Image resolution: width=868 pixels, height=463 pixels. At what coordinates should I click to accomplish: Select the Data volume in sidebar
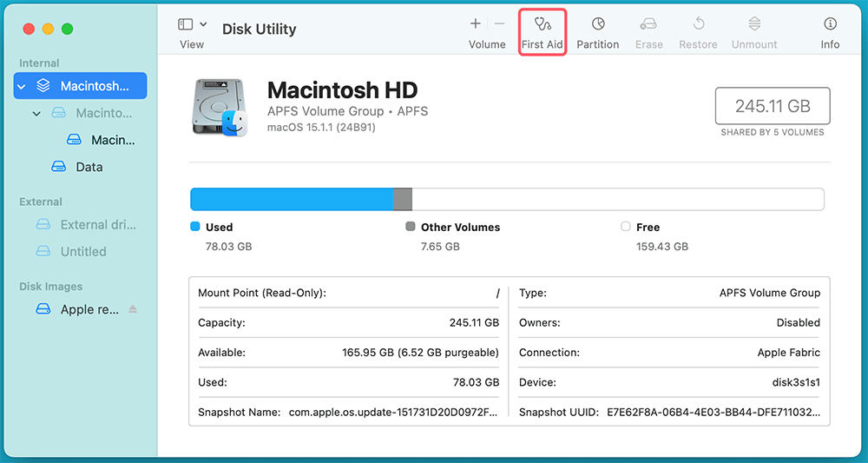point(80,167)
